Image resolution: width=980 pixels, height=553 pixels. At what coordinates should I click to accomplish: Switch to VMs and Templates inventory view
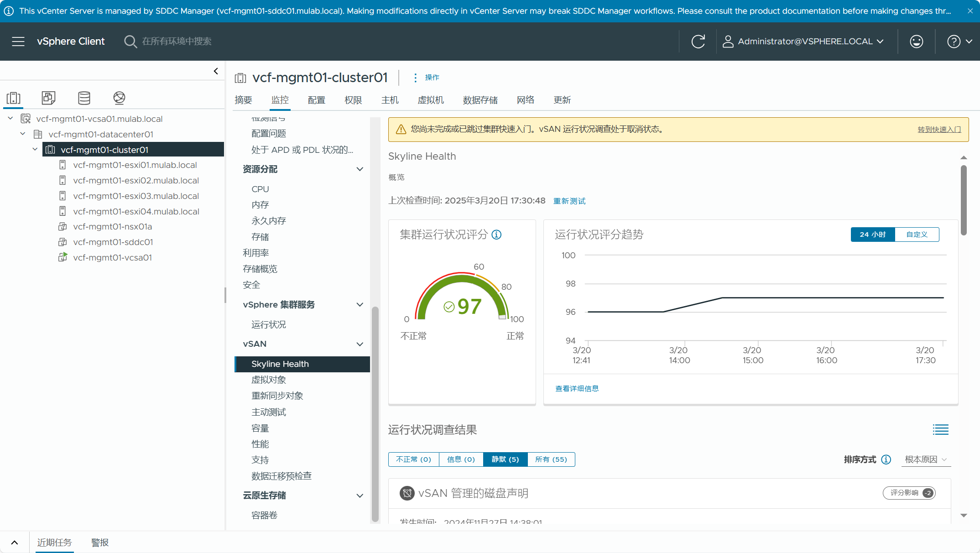click(x=48, y=98)
